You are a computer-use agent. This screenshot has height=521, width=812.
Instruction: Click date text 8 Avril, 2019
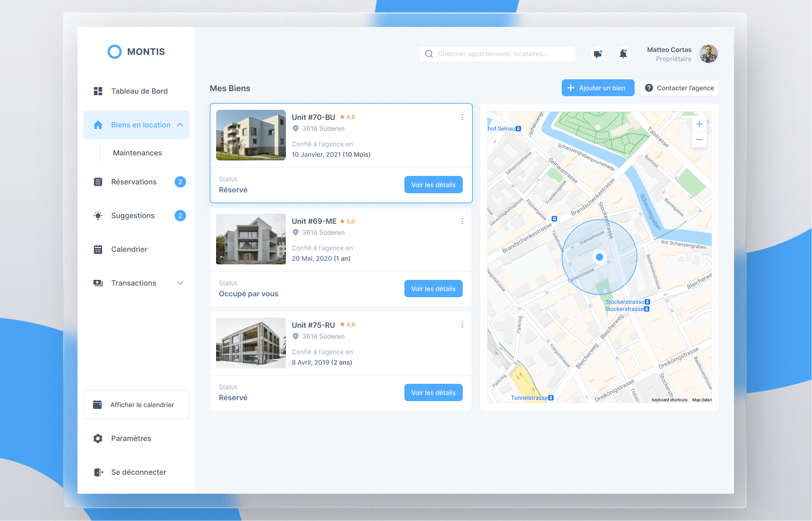click(310, 362)
